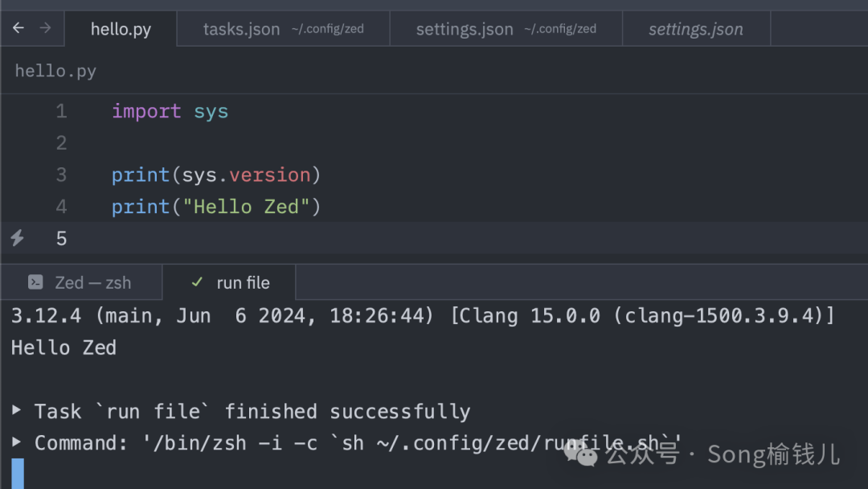Viewport: 868px width, 489px height.
Task: Click the triangle marker before Task line
Action: coord(17,410)
